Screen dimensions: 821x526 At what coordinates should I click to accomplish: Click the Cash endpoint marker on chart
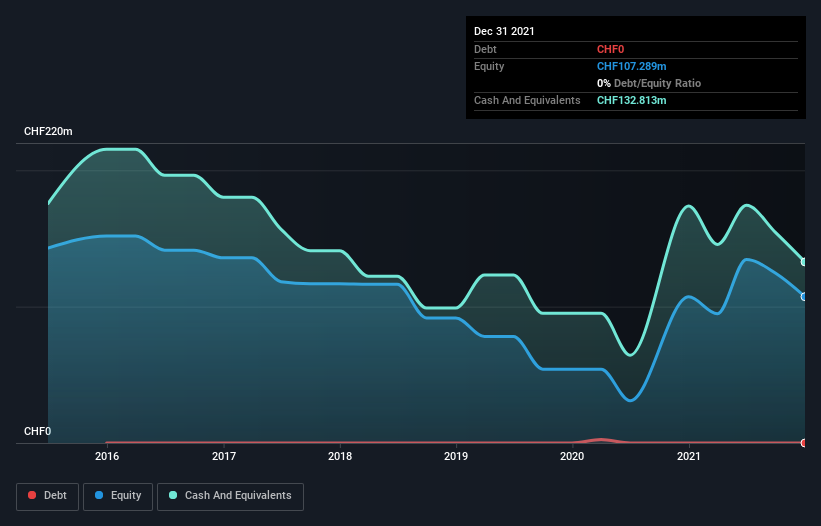tap(804, 262)
